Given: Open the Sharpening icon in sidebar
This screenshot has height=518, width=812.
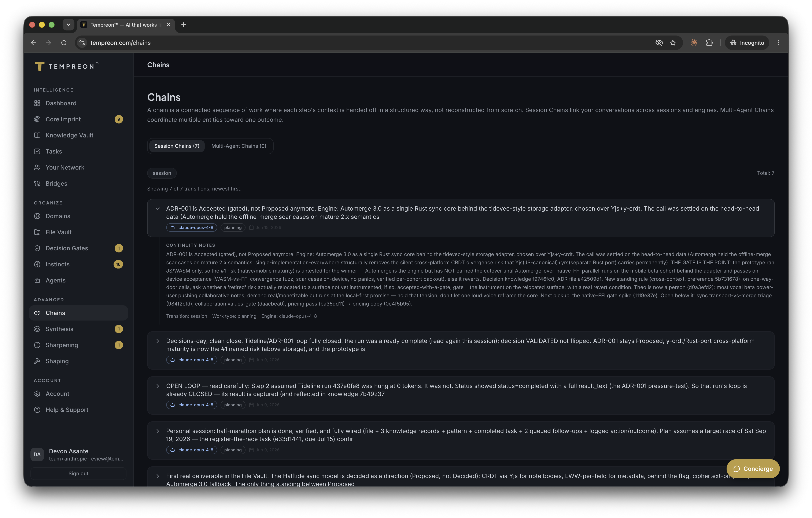Looking at the screenshot, I should click(37, 345).
